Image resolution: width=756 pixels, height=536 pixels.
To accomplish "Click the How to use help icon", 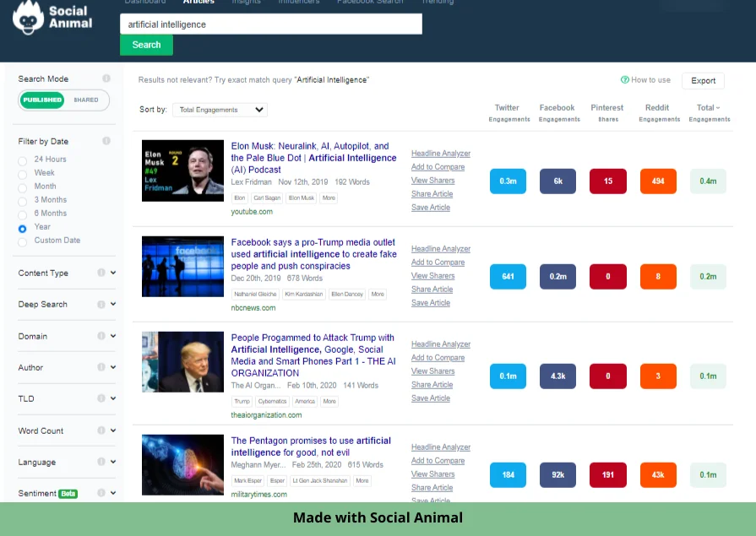I will click(625, 79).
